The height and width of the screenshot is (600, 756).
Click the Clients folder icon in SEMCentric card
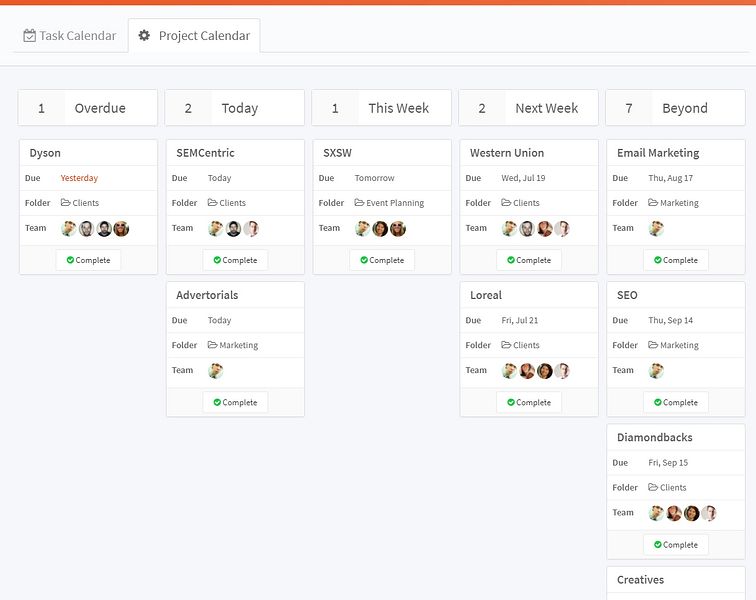click(213, 203)
